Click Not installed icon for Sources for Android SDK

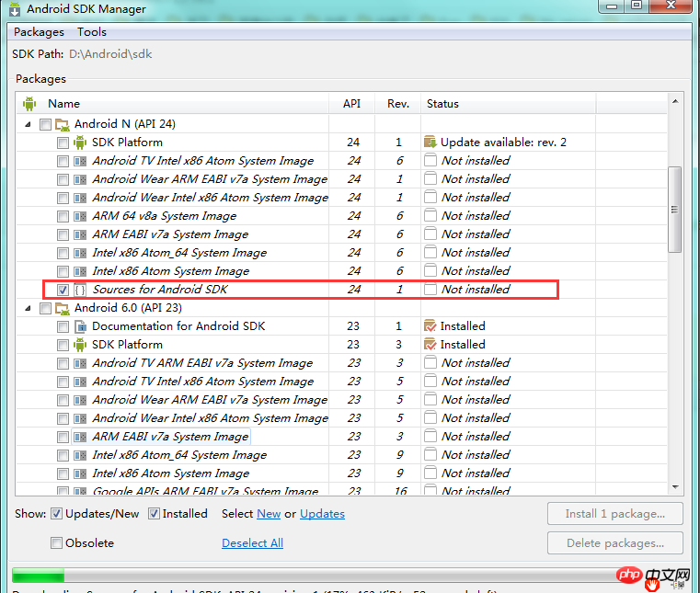430,289
